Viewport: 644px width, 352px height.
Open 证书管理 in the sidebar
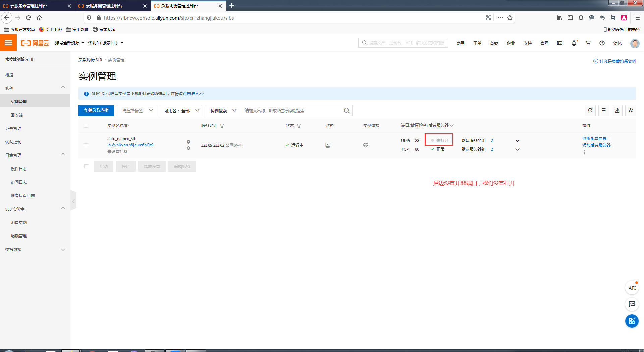coord(13,128)
